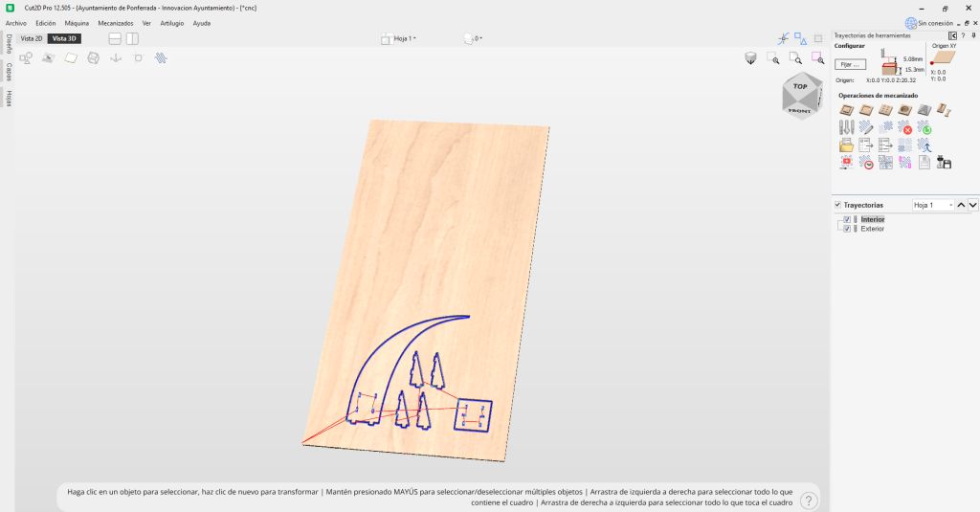This screenshot has height=512, width=980.
Task: Open the Archivo menu
Action: pyautogui.click(x=16, y=23)
